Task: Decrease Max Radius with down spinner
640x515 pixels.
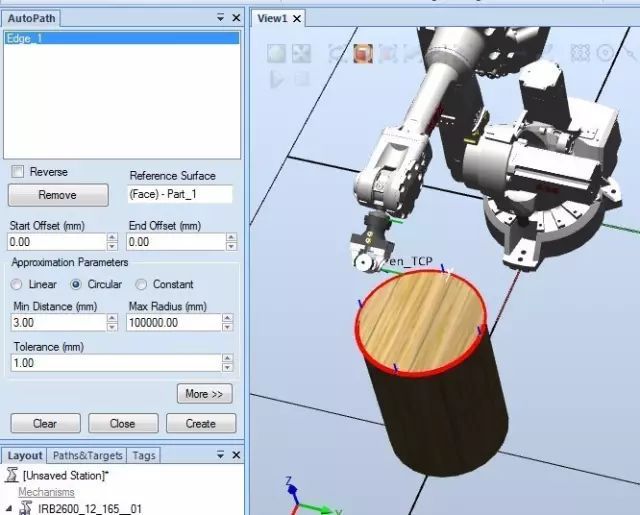Action: (227, 327)
